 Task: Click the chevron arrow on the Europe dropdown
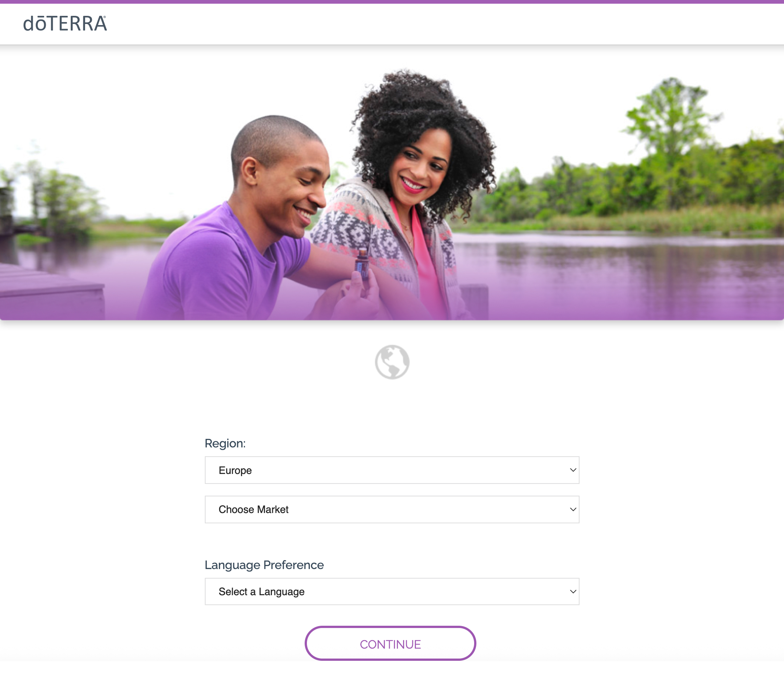(573, 470)
